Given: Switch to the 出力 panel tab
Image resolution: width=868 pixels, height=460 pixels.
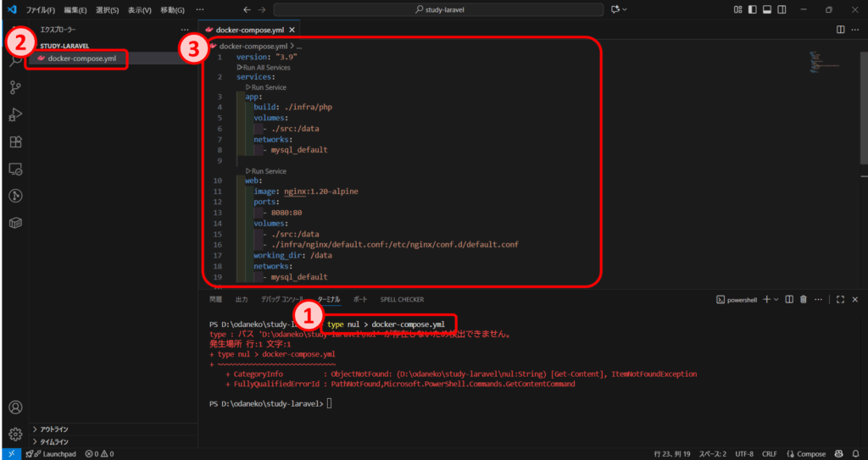Looking at the screenshot, I should (x=242, y=299).
